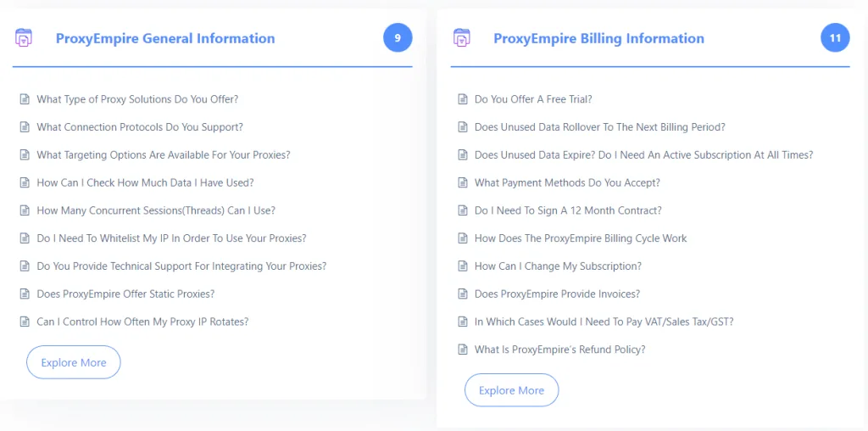Click the Billing Information category folder icon
Image resolution: width=868 pixels, height=431 pixels.
(462, 38)
